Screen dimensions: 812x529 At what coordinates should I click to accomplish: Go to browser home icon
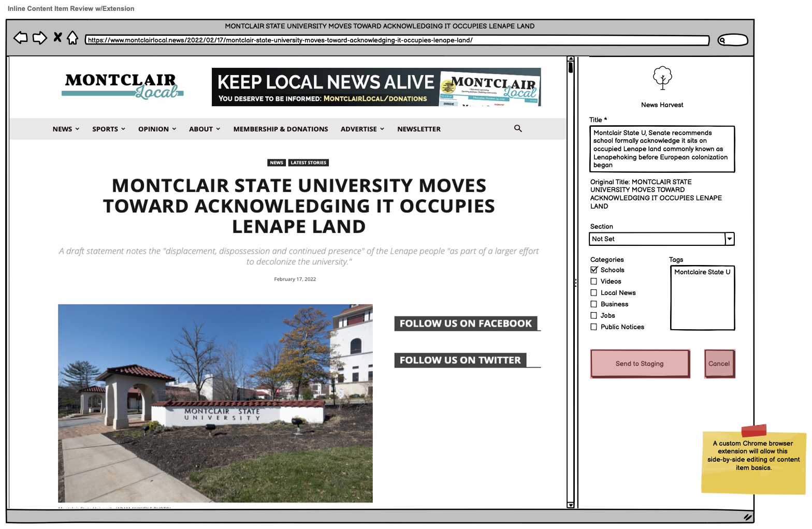[72, 38]
